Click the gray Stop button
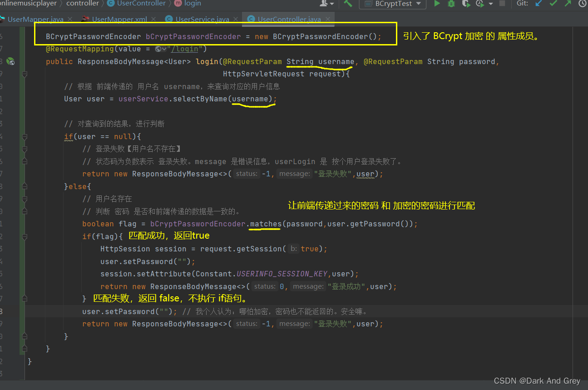The image size is (588, 390). [x=502, y=4]
